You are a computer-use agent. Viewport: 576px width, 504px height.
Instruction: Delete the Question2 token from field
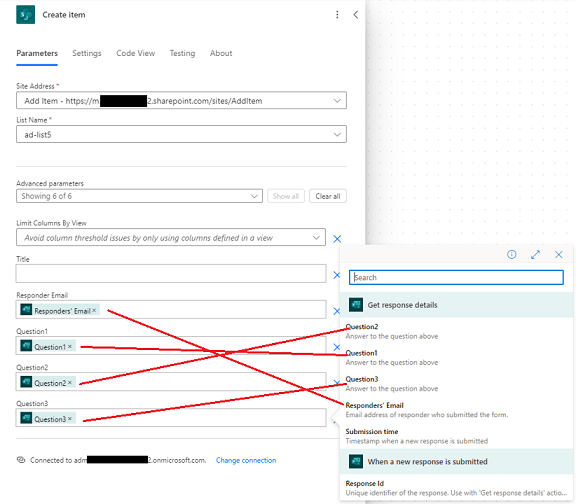(x=70, y=382)
